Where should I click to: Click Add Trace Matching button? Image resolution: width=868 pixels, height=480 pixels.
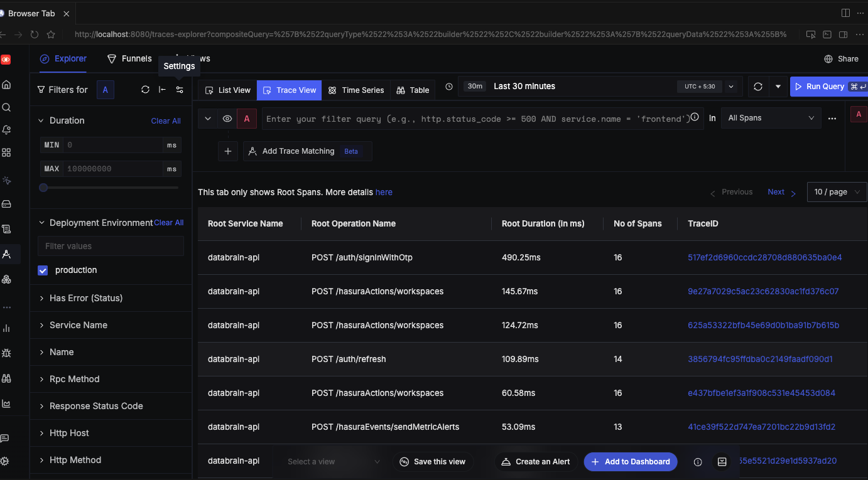click(307, 151)
